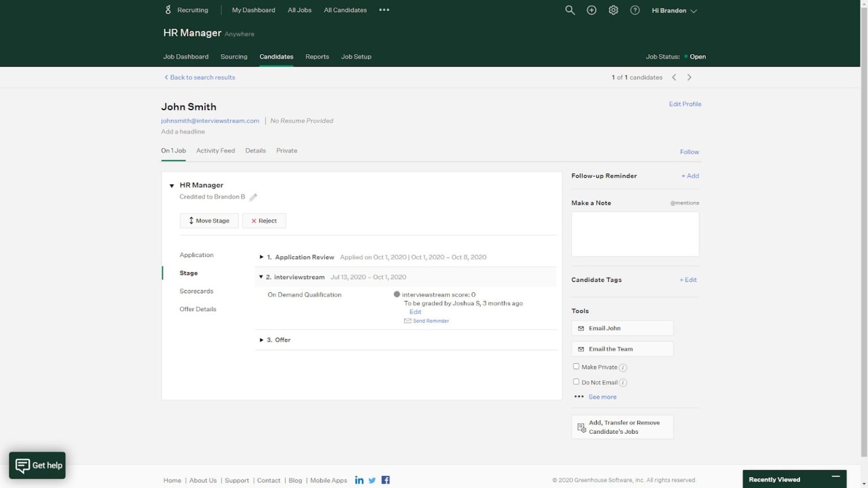Check the Do Not Email option
The height and width of the screenshot is (488, 868).
[x=576, y=381]
